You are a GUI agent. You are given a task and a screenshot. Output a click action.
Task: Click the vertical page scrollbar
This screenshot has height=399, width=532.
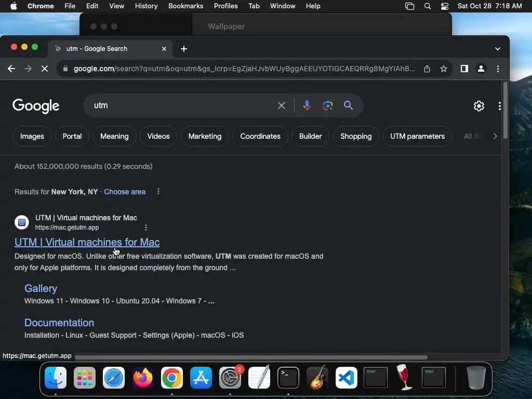point(505,111)
